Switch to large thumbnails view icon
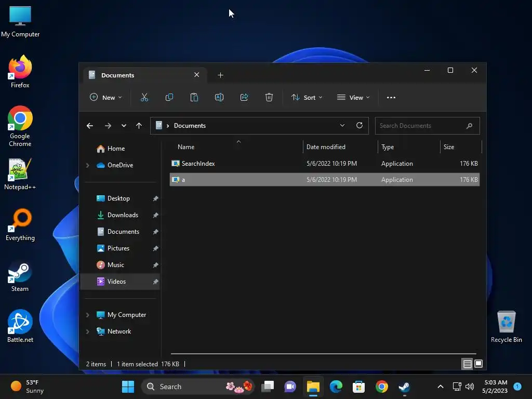The width and height of the screenshot is (532, 399). pyautogui.click(x=478, y=364)
